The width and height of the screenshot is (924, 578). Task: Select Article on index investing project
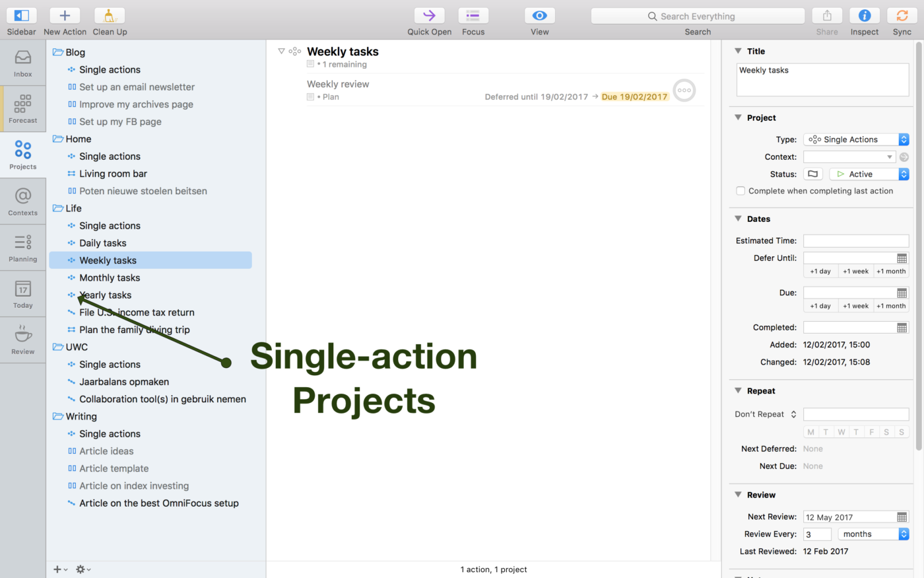click(x=134, y=486)
